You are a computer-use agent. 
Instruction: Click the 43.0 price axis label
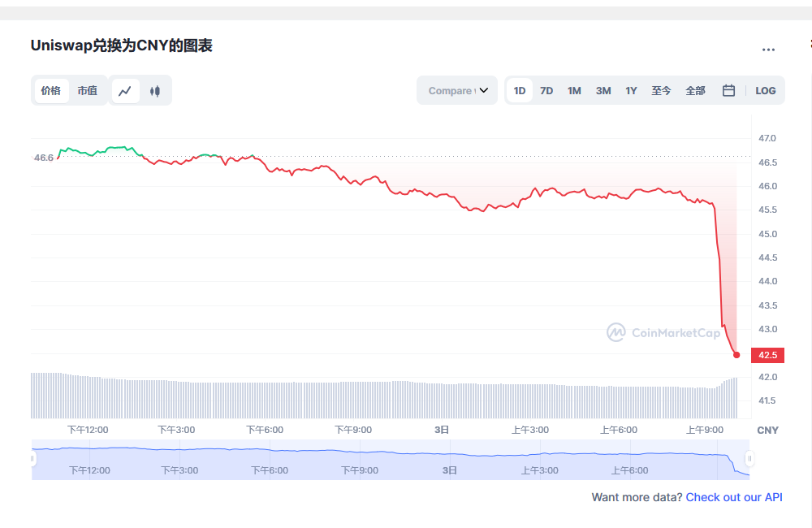pos(767,329)
